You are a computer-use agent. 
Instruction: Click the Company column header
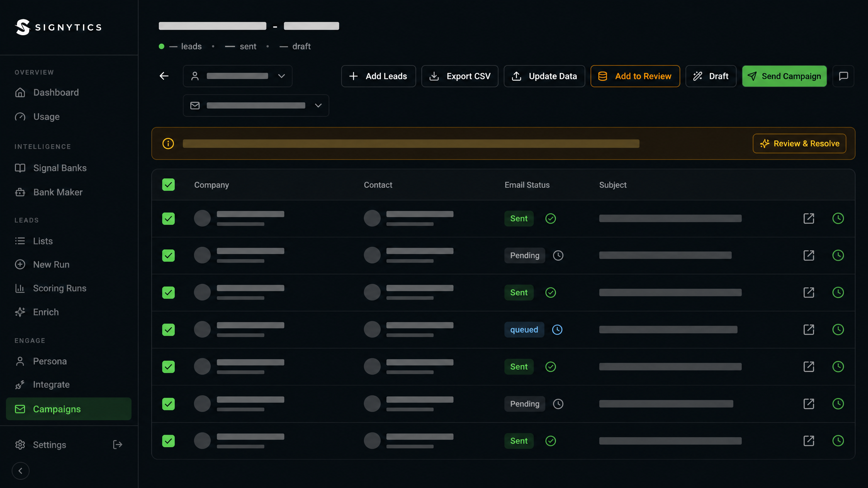(212, 185)
